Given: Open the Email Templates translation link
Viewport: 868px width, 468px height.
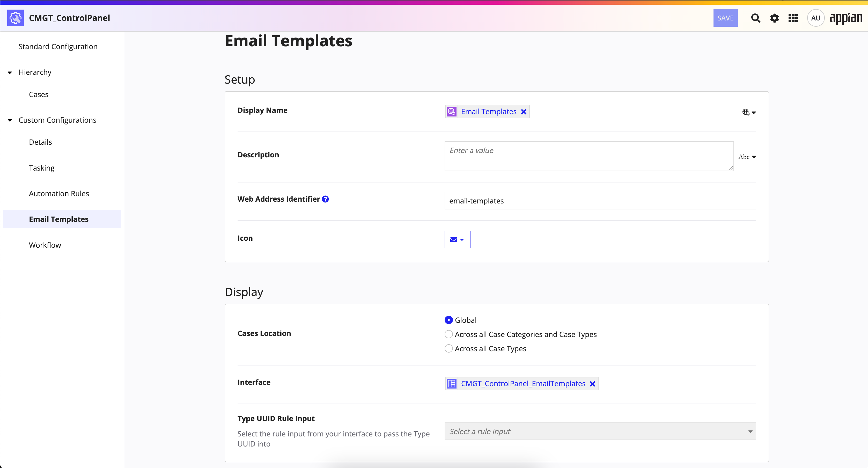Looking at the screenshot, I should pos(489,112).
